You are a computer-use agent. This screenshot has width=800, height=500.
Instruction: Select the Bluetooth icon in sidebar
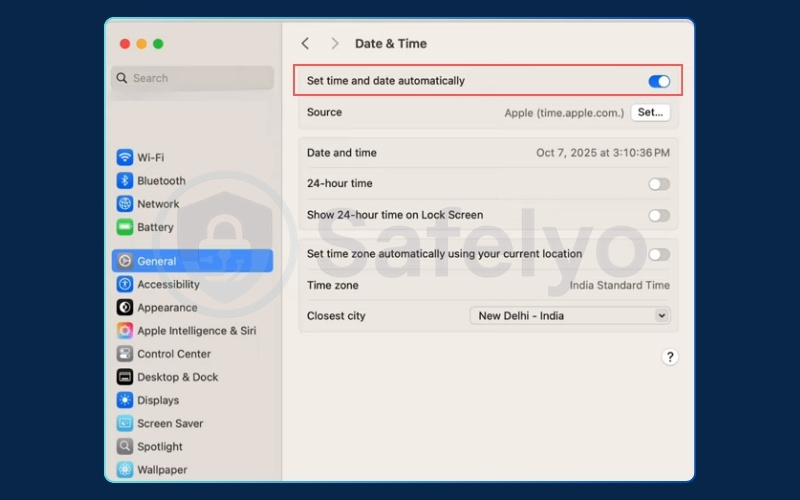(x=124, y=181)
